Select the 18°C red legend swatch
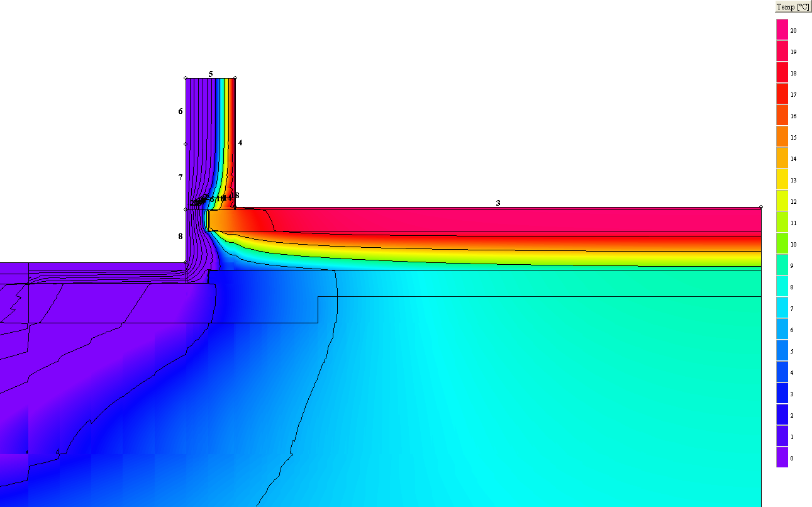This screenshot has height=507, width=812. click(x=782, y=72)
